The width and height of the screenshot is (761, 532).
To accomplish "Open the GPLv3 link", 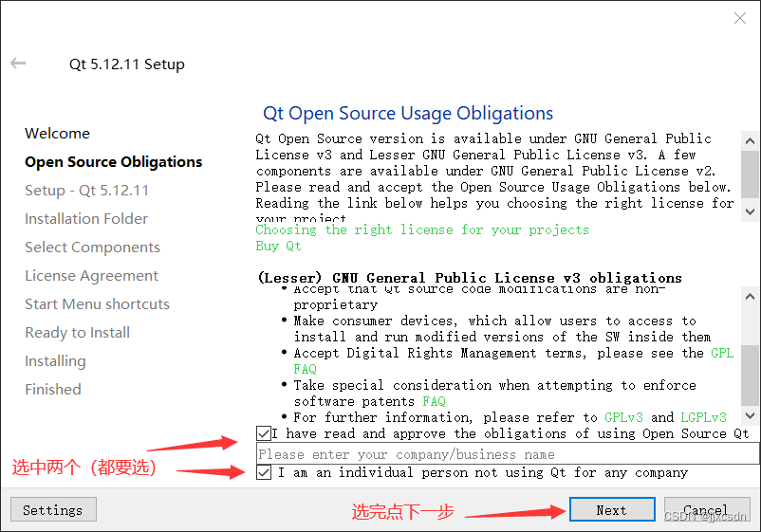I will coord(623,417).
